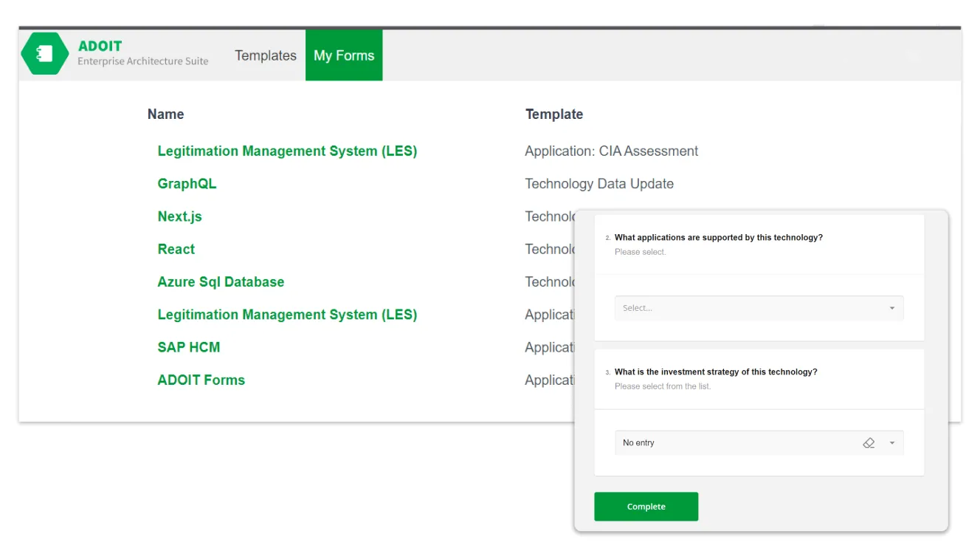Click the Complete button
Screen dimensions: 980x551
click(x=646, y=507)
